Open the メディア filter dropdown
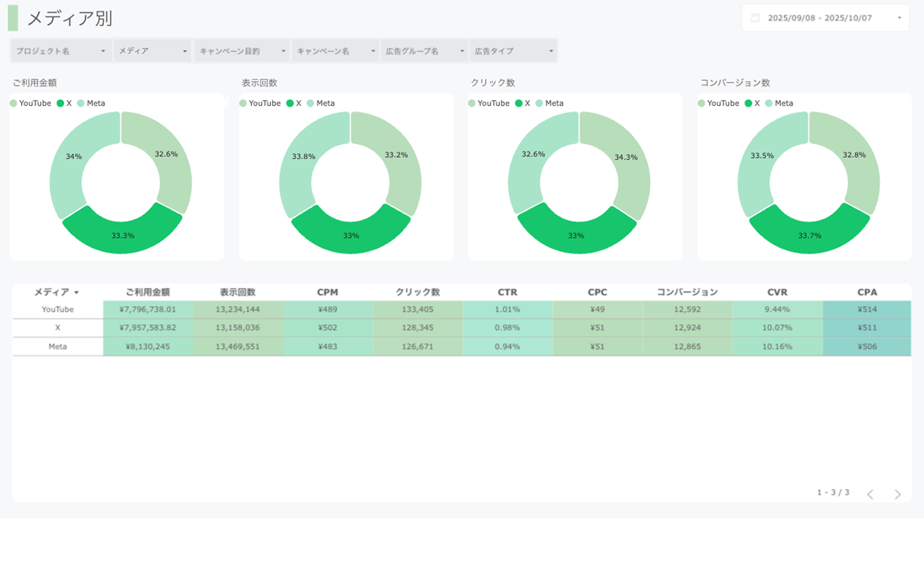 click(x=152, y=51)
